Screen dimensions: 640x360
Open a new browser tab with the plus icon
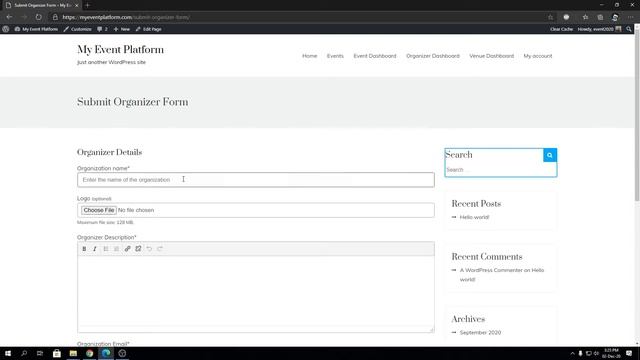click(87, 5)
